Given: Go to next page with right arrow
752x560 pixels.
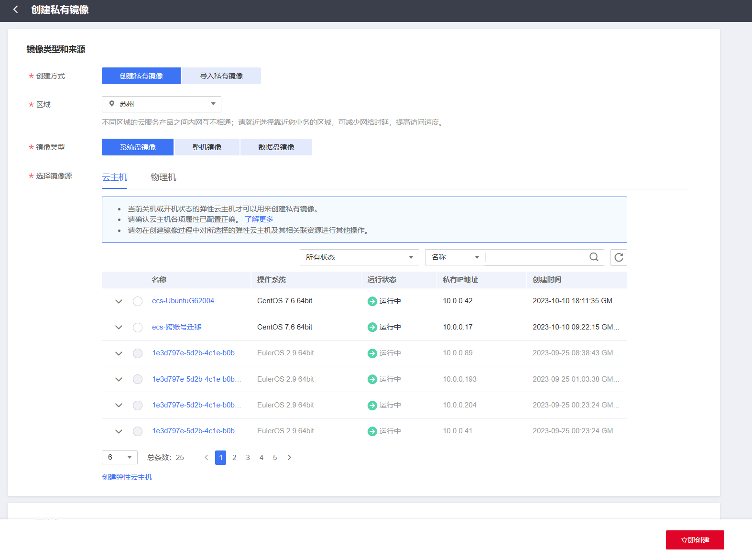Looking at the screenshot, I should (289, 458).
